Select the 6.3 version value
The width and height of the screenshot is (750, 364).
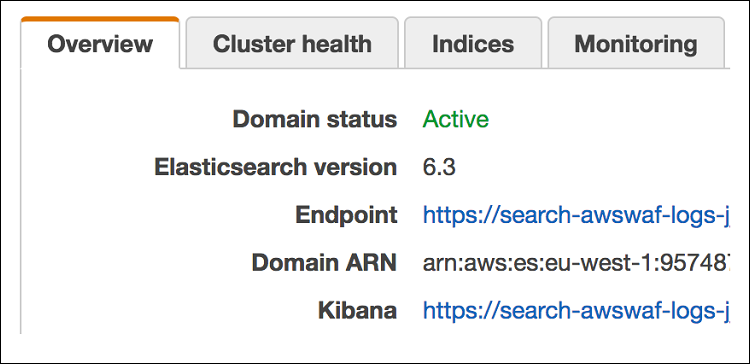pyautogui.click(x=439, y=167)
